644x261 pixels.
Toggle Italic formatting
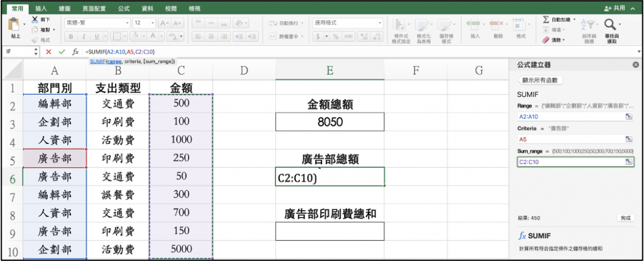pyautogui.click(x=84, y=36)
